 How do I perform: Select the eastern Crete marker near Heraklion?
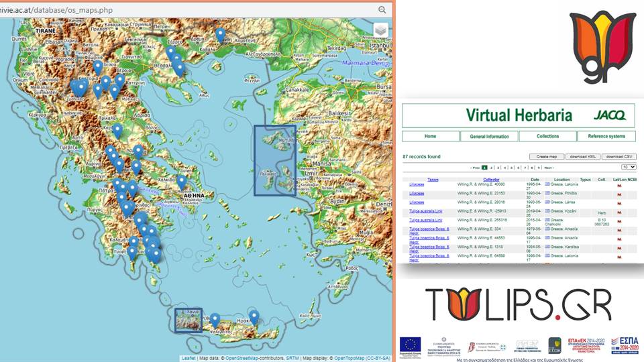(254, 317)
